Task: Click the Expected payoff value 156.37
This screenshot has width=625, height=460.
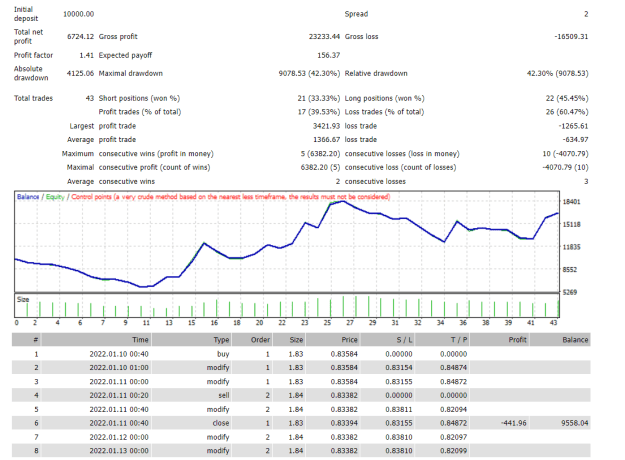Action: 328,55
